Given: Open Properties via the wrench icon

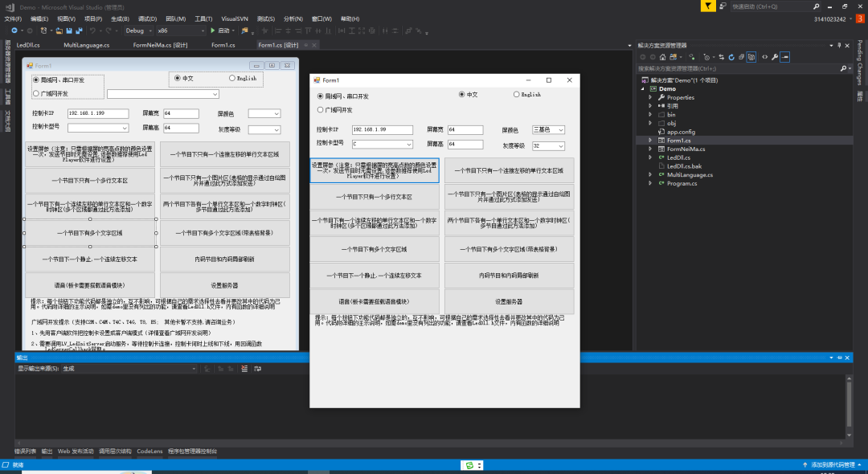Looking at the screenshot, I should [x=774, y=57].
